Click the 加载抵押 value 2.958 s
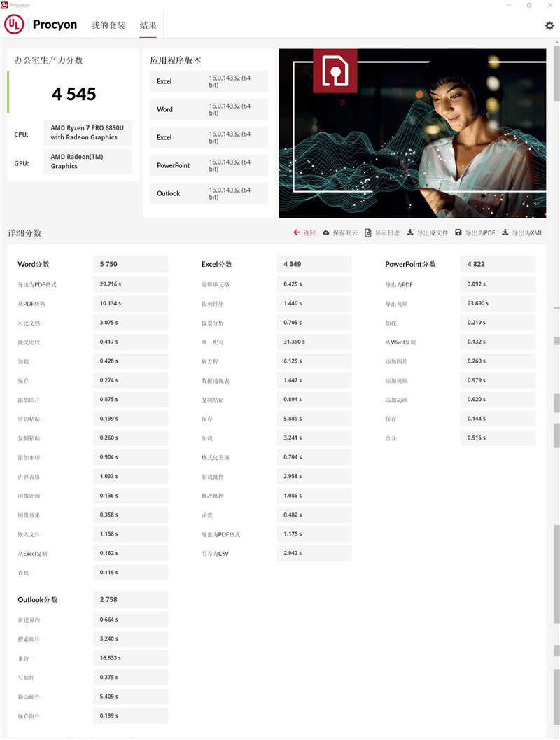The width and height of the screenshot is (560, 740). pyautogui.click(x=314, y=476)
